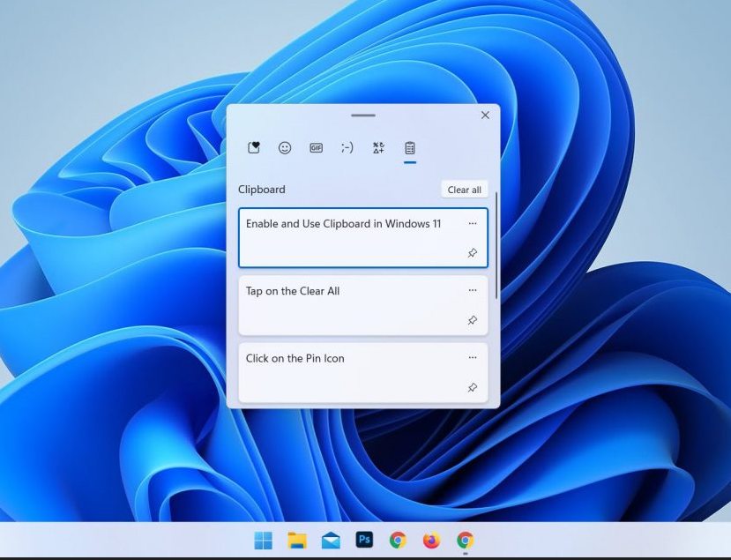Viewport: 731px width, 560px height.
Task: Open the GIF picker
Action: pyautogui.click(x=316, y=147)
